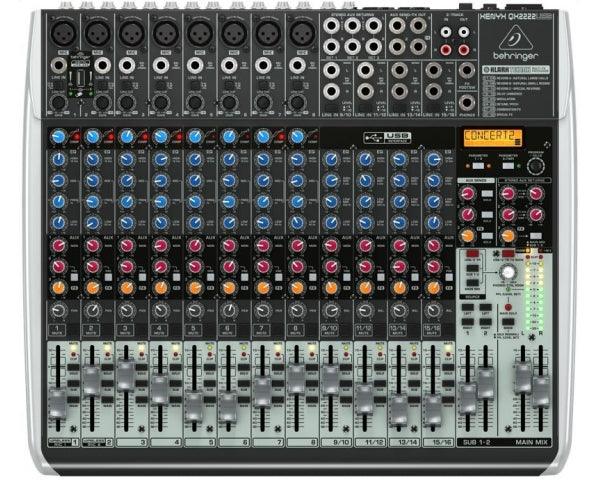This screenshot has height=480, width=600.
Task: Click the SUB 1 fader
Action: (468, 398)
